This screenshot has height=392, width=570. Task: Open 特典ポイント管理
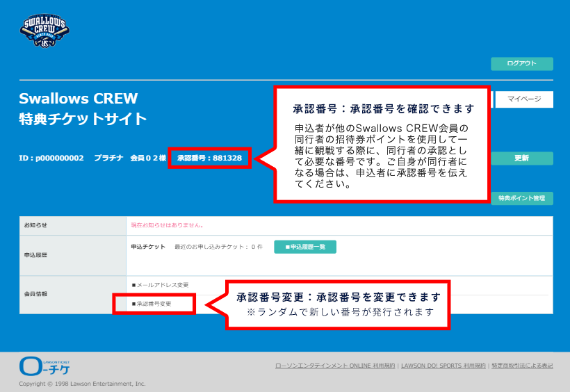[x=522, y=198]
